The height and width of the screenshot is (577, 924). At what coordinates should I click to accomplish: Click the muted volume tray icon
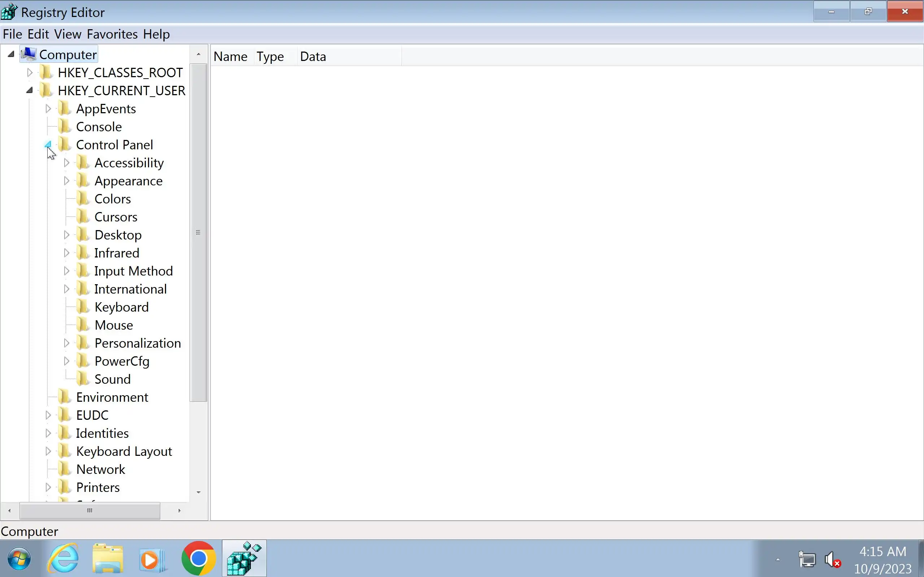point(832,560)
